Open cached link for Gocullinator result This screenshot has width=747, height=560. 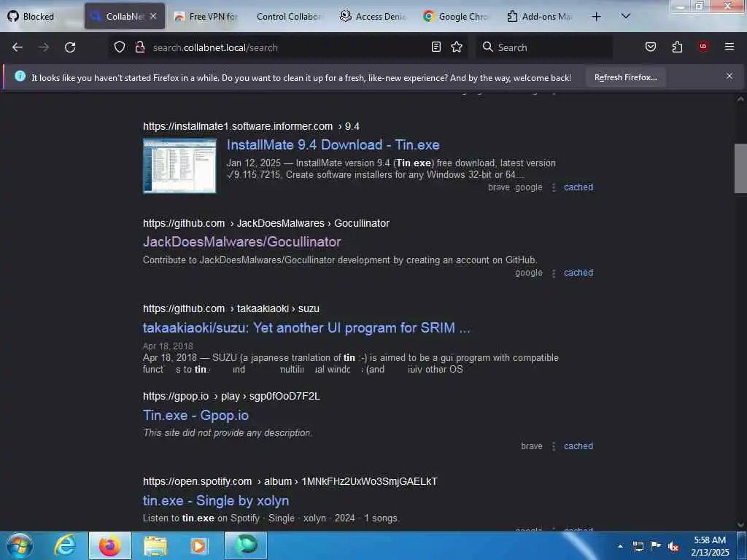(578, 273)
